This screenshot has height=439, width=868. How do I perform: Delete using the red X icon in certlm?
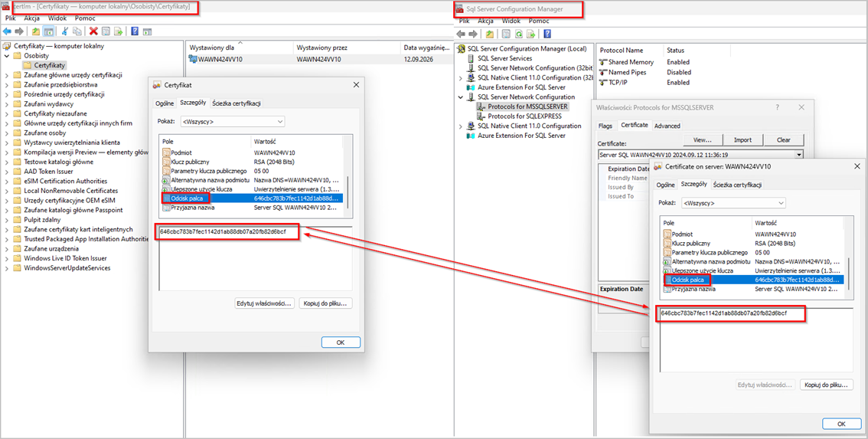[x=93, y=31]
